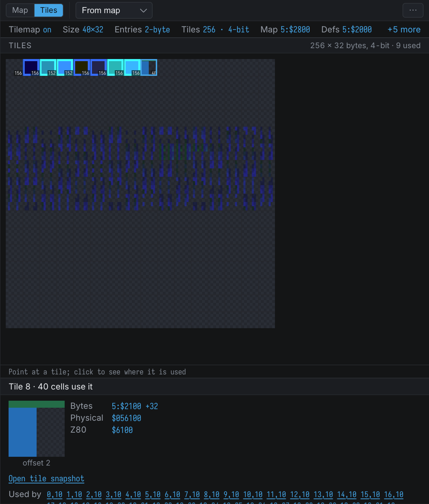Select the dark indigo tile labeled 156
The image size is (429, 504).
[x=98, y=67]
